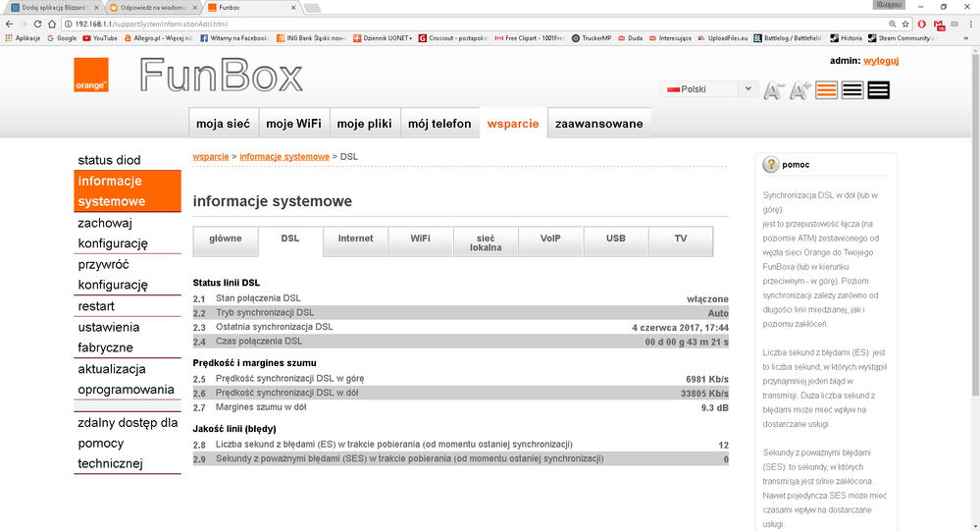This screenshot has width=980, height=531.
Task: Click the page vertical scrollbar
Action: coord(975,225)
